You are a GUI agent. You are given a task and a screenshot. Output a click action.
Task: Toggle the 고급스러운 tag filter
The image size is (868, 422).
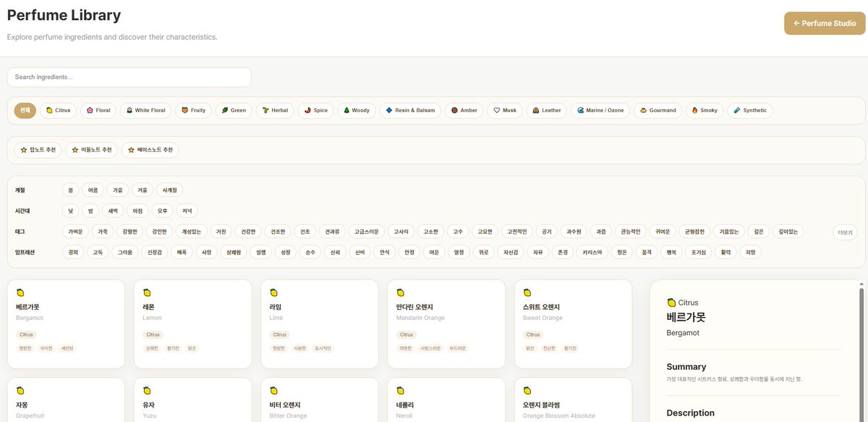[366, 232]
